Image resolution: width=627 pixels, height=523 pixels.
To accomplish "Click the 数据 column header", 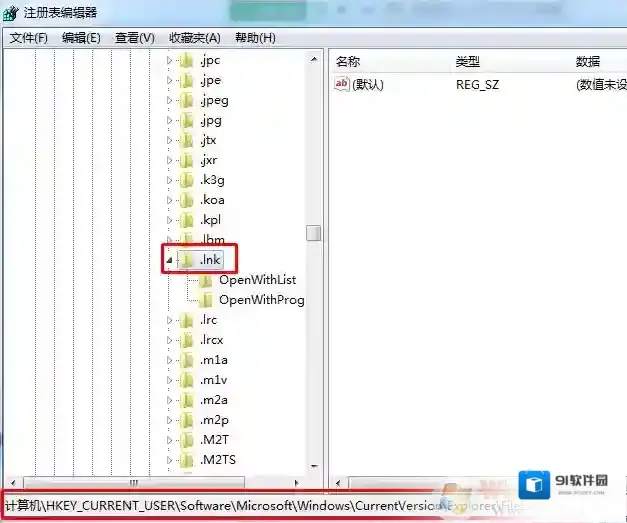I will tap(588, 62).
